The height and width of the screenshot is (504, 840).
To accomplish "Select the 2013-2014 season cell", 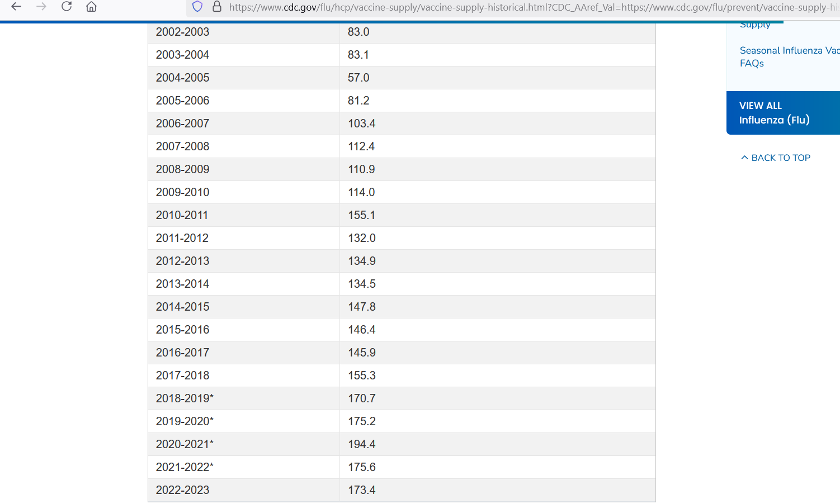I will tap(244, 284).
